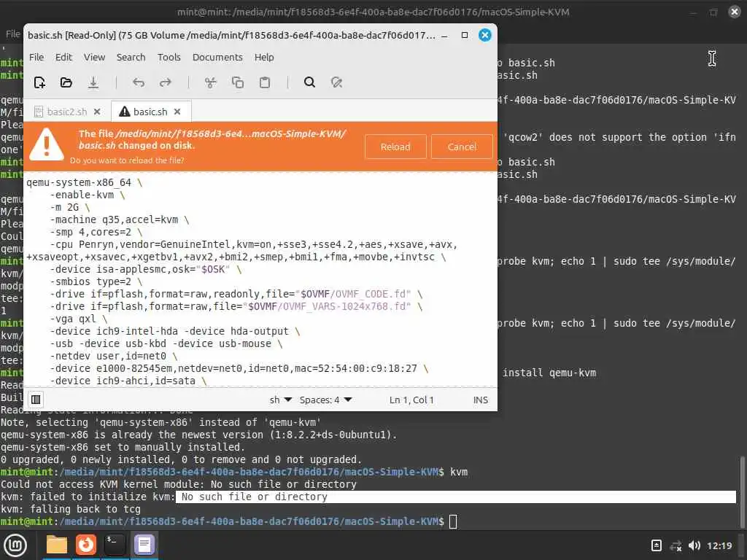Click Reload to reload the file
The height and width of the screenshot is (560, 747).
tap(395, 147)
